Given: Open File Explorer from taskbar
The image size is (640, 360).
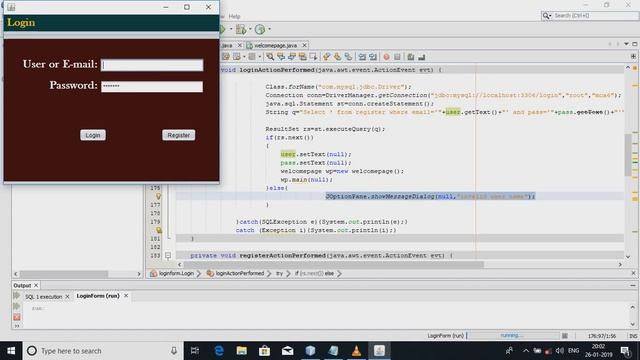Looking at the screenshot, I should coord(242,351).
